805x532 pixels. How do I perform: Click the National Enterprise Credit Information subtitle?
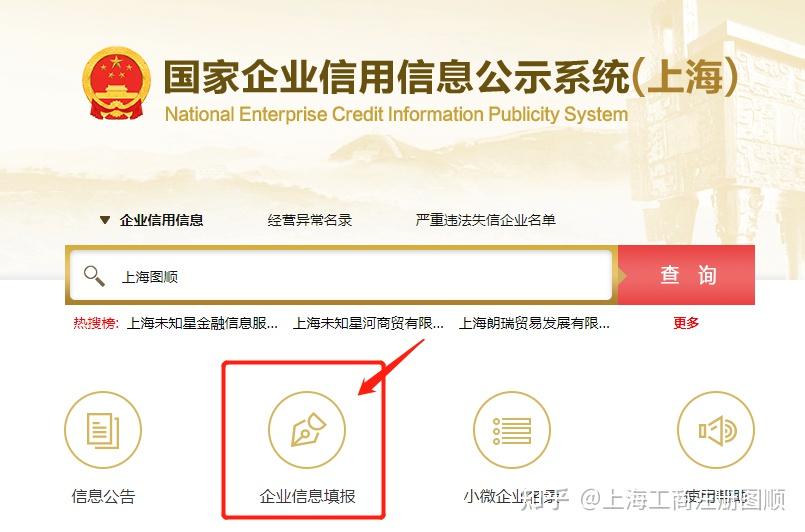(396, 114)
